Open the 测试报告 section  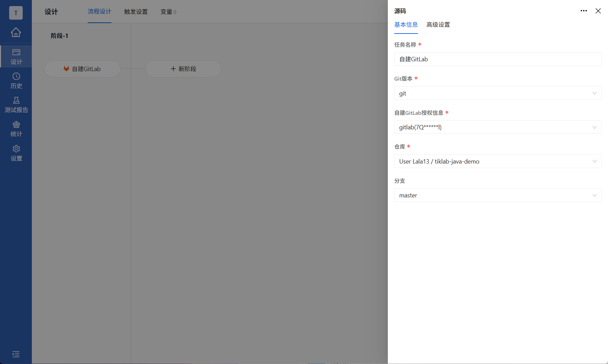click(16, 105)
